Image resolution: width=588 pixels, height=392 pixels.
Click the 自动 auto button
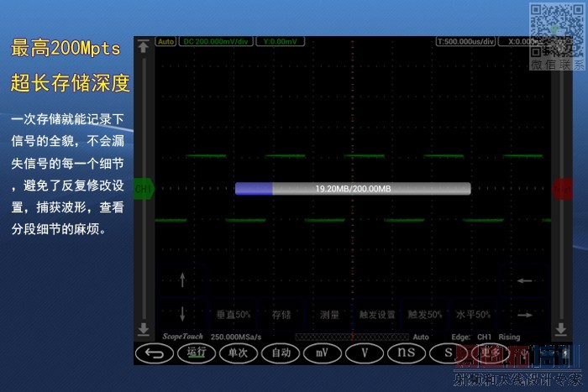click(281, 353)
